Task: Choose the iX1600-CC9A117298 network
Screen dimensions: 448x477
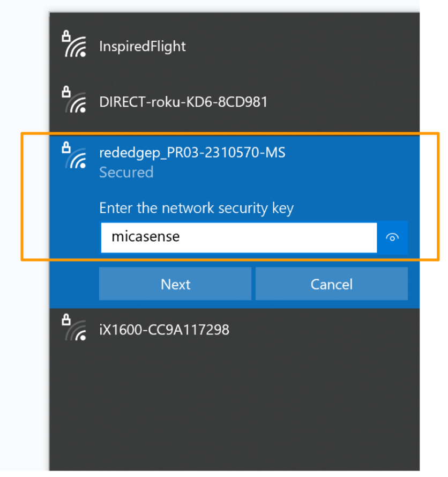Action: [x=164, y=329]
